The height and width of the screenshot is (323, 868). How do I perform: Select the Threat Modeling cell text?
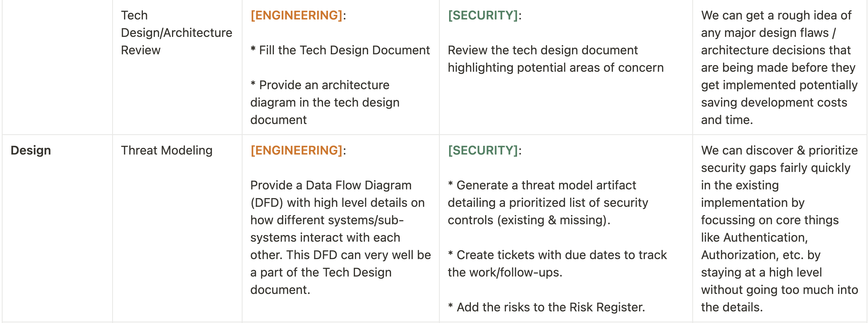(166, 150)
